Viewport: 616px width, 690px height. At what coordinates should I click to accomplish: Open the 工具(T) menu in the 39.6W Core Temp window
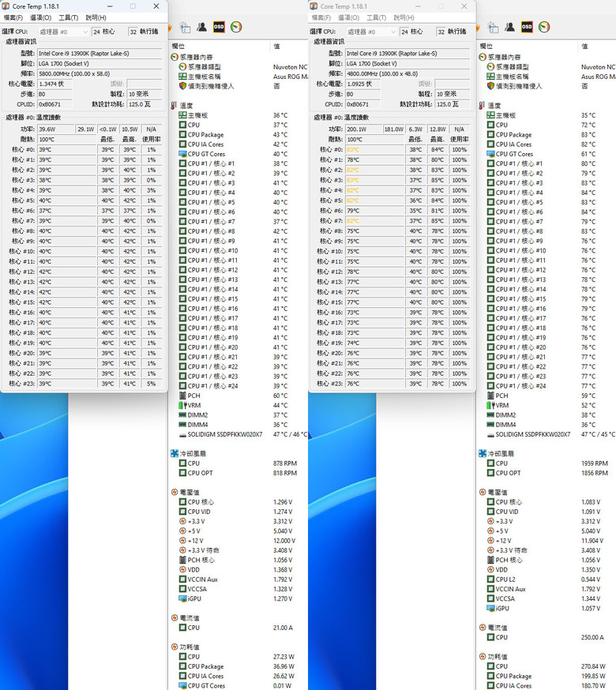click(x=68, y=17)
